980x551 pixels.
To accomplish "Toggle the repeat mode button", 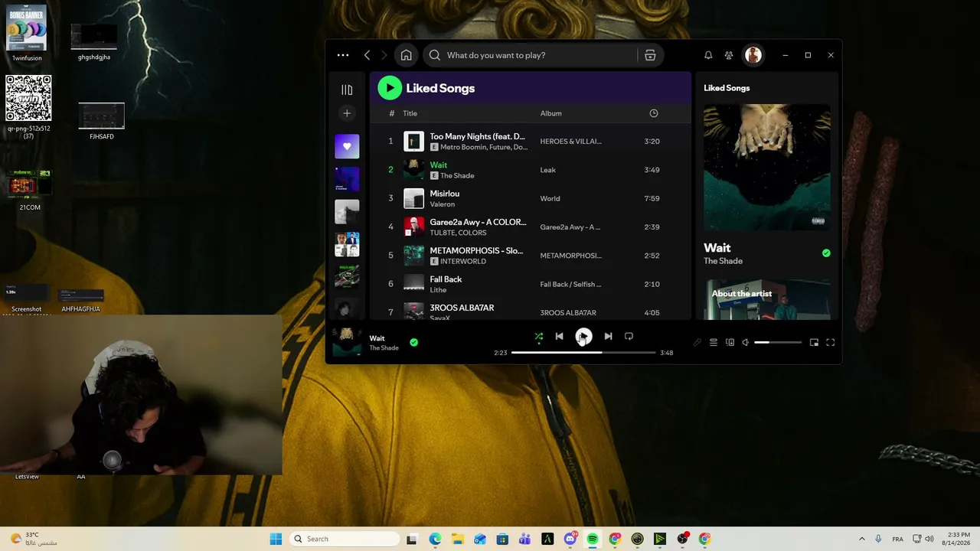I will [629, 336].
